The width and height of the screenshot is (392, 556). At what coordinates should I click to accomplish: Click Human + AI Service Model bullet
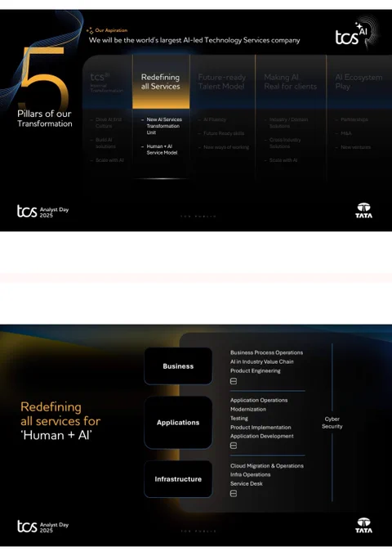coord(162,150)
